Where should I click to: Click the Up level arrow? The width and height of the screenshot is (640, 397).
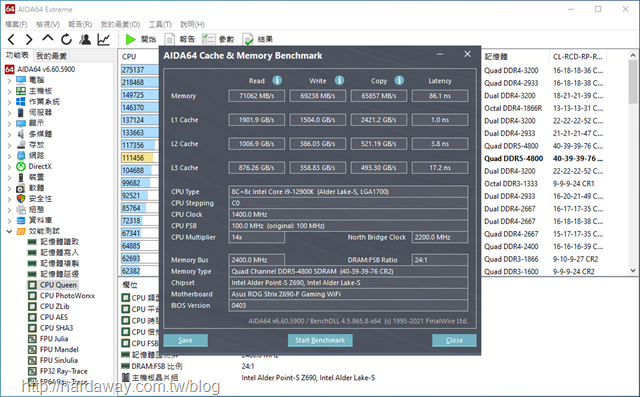coord(48,38)
